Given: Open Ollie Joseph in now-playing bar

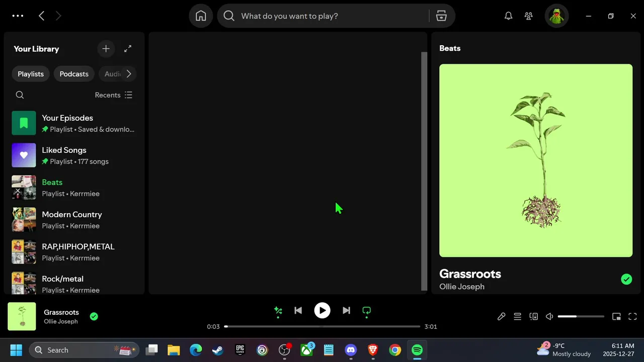Looking at the screenshot, I should click(x=61, y=322).
